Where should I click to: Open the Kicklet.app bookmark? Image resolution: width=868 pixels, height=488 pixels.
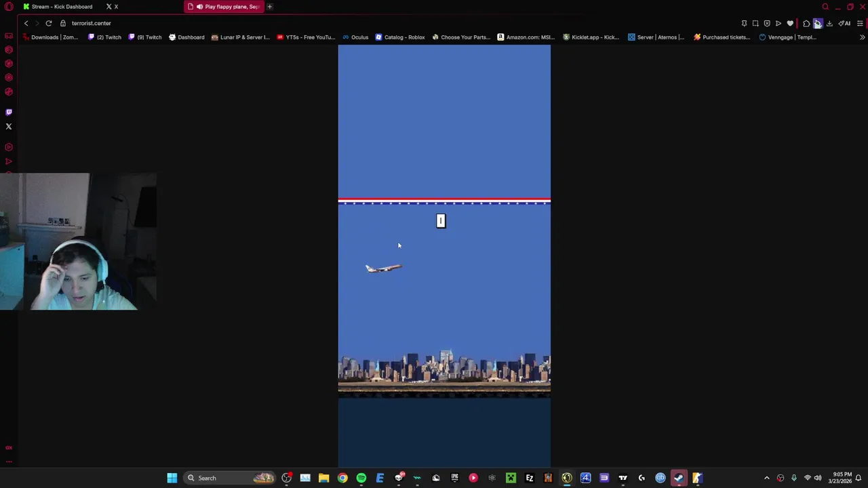[x=591, y=37]
